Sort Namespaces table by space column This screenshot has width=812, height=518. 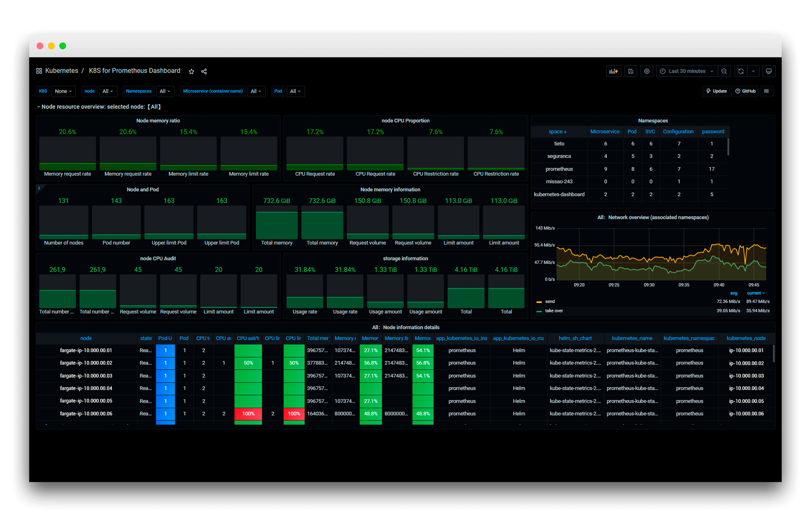pyautogui.click(x=558, y=132)
